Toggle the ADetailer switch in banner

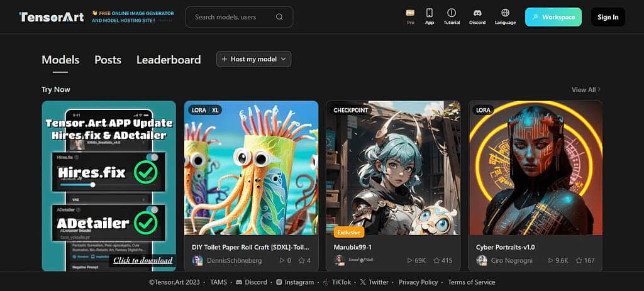click(152, 210)
